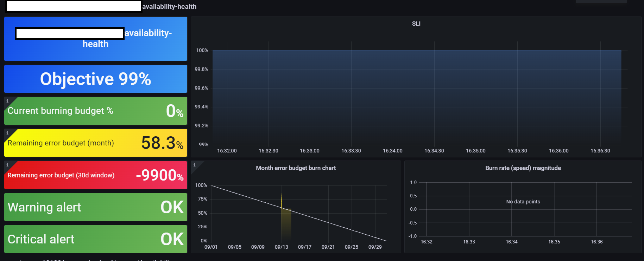
Task: Click the Remaining error budget (month) label
Action: pyautogui.click(x=61, y=143)
